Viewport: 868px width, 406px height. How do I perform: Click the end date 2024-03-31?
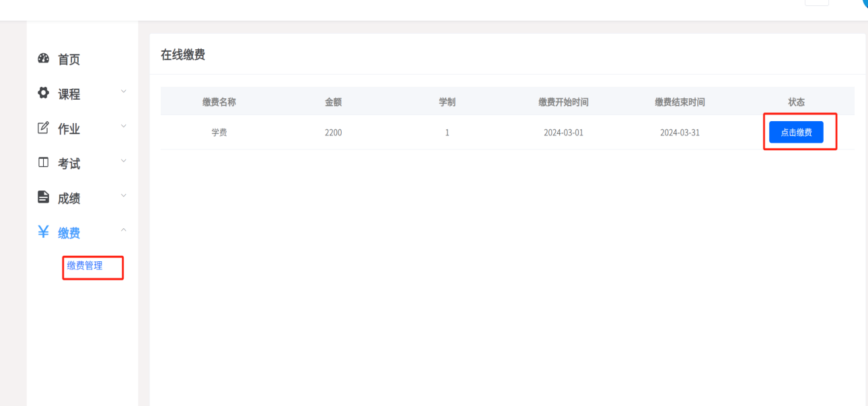(x=680, y=133)
